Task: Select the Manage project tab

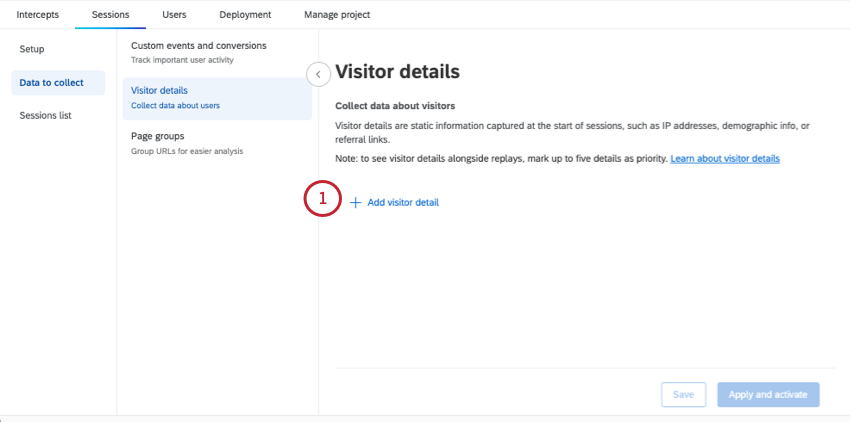Action: (337, 15)
